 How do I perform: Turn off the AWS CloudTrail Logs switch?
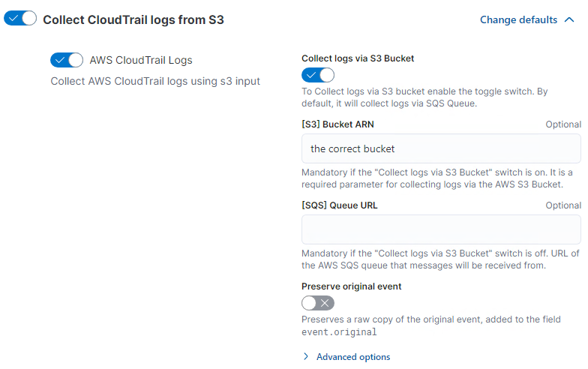(x=66, y=60)
